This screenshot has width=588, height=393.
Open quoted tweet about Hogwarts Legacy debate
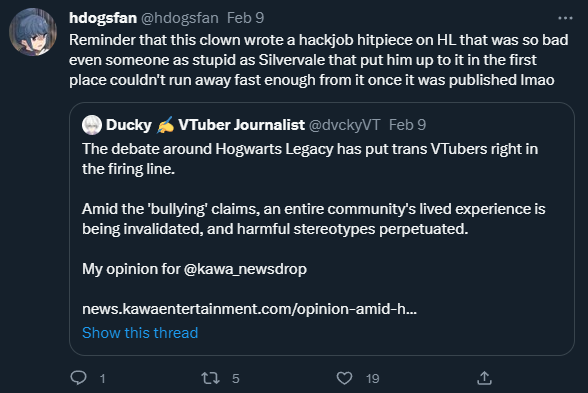322,229
